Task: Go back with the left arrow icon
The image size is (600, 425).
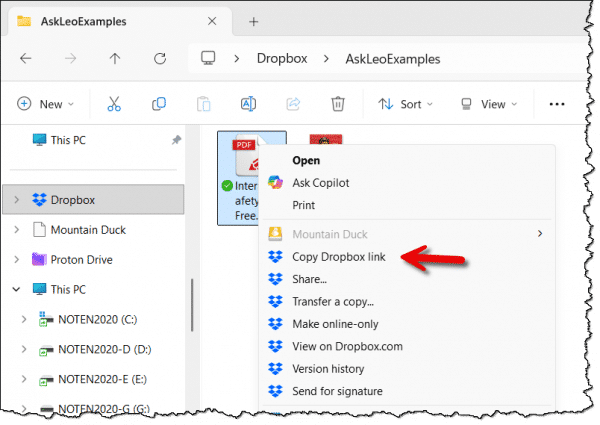Action: pyautogui.click(x=24, y=59)
